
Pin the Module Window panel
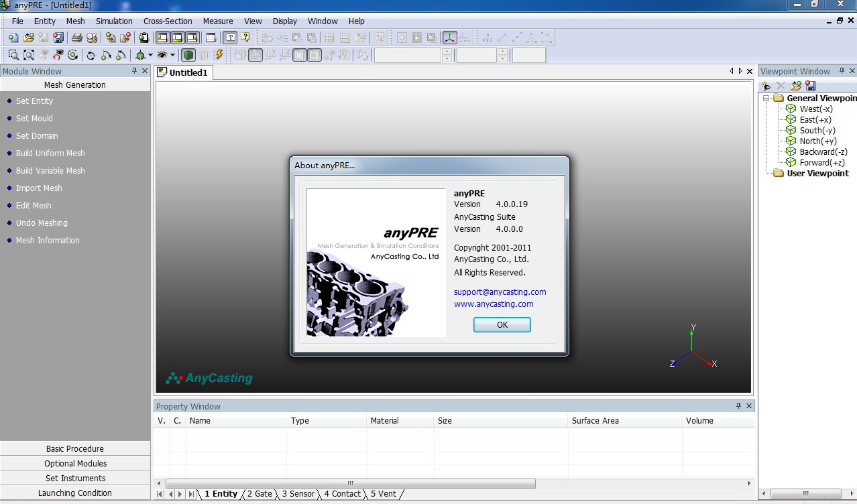coord(134,71)
